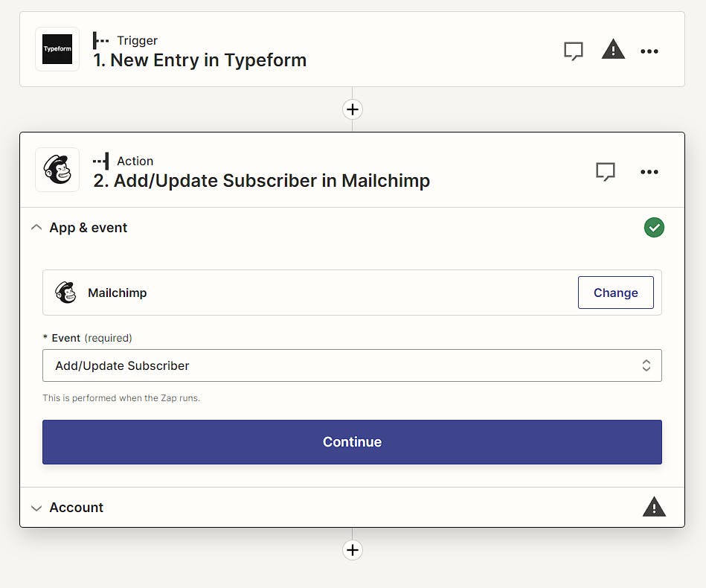Click green checkmark for App & event
The width and height of the screenshot is (706, 588).
pos(654,228)
